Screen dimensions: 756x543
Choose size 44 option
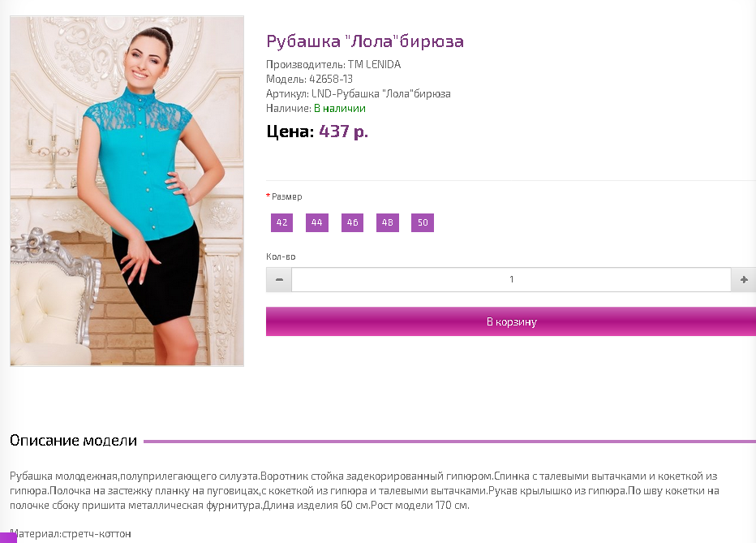pos(317,222)
